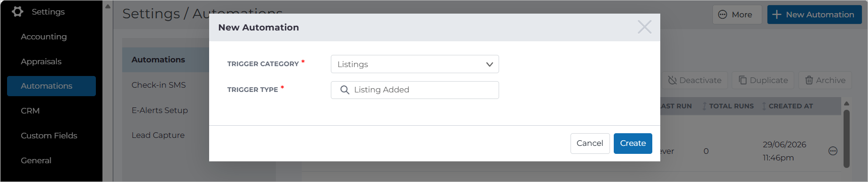This screenshot has height=182, width=868.
Task: Select the Automations sub-tab
Action: click(165, 60)
